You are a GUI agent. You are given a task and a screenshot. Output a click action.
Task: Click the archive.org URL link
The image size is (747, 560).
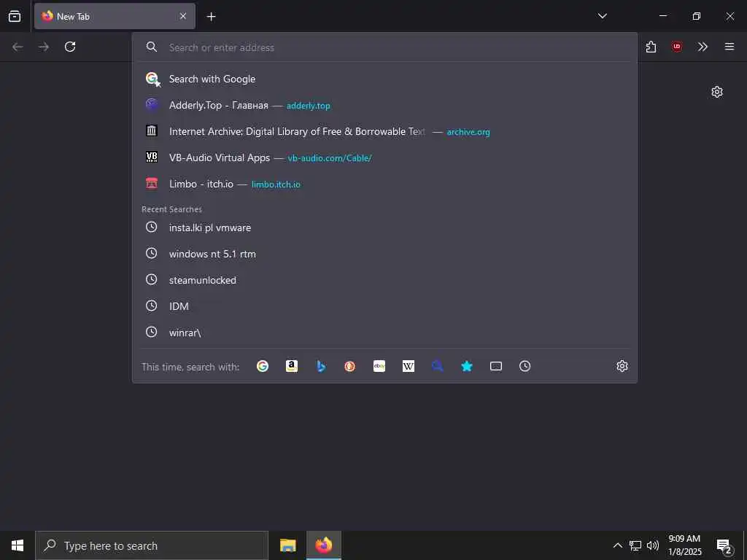click(x=468, y=132)
